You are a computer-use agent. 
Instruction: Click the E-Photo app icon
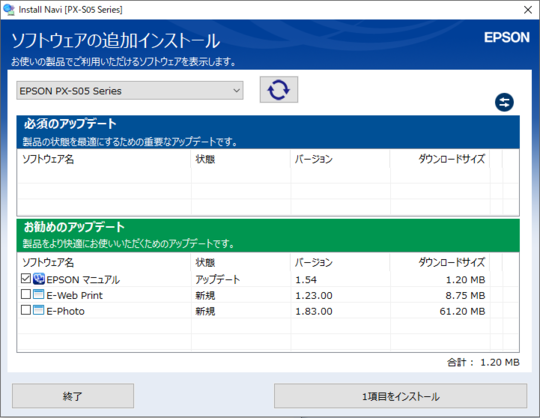39,310
